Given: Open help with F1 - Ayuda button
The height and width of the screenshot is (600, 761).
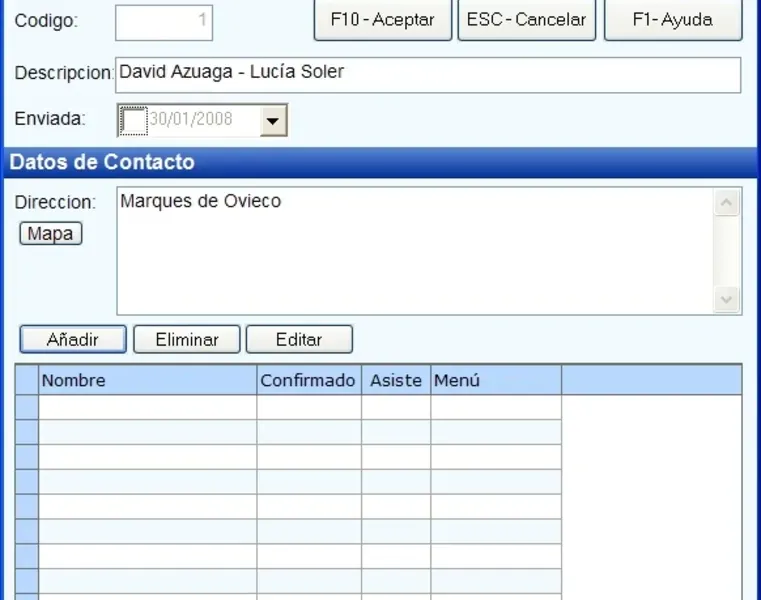Looking at the screenshot, I should click(673, 20).
